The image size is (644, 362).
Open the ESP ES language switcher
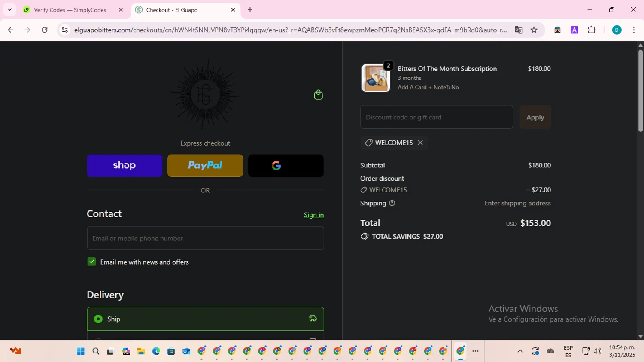click(x=568, y=351)
